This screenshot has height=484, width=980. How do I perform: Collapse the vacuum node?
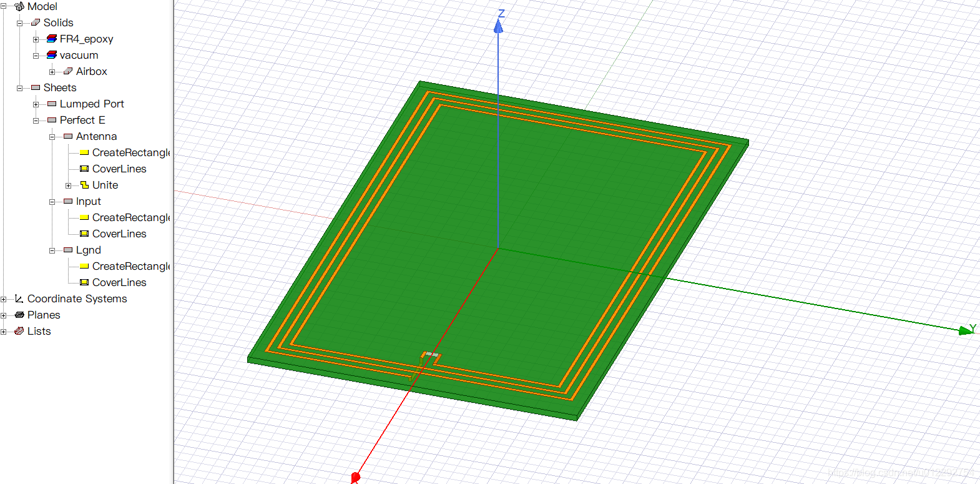click(36, 56)
